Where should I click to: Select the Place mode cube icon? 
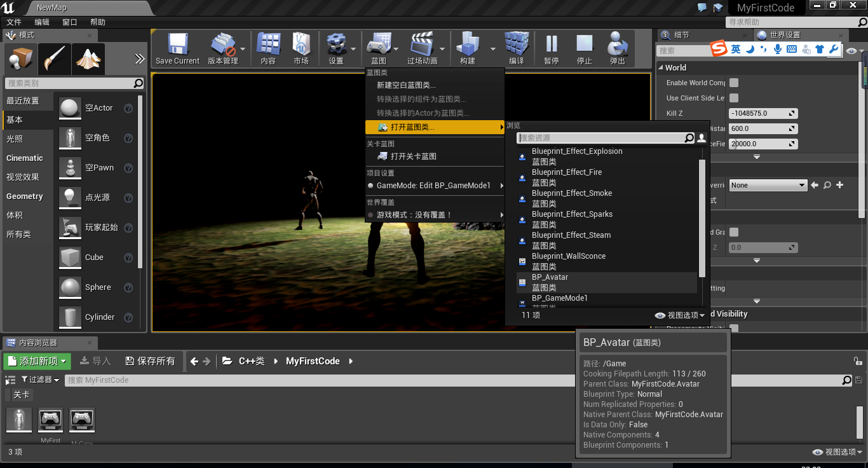tap(20, 59)
